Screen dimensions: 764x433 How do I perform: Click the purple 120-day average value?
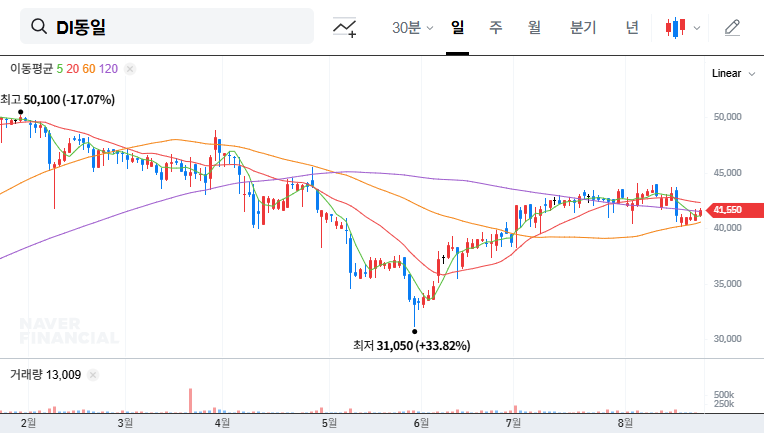point(108,69)
